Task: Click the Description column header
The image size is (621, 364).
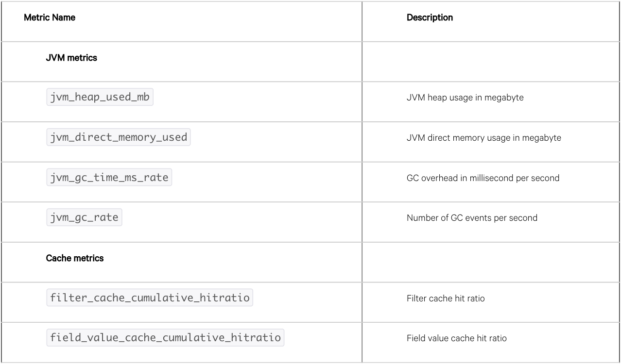Action: click(x=430, y=18)
